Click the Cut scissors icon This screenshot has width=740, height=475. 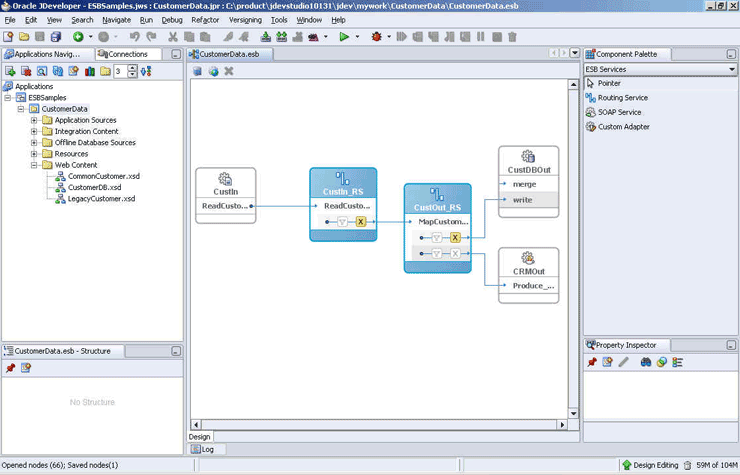[x=173, y=37]
